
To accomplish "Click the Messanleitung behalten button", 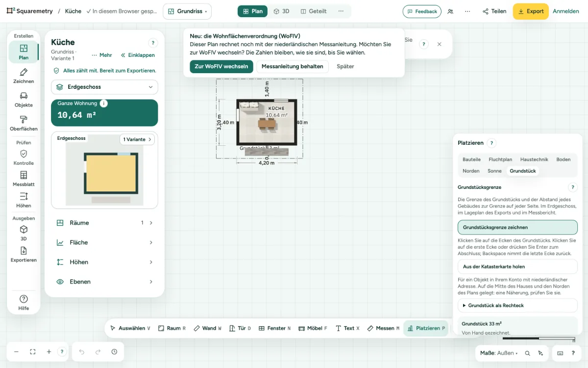I will point(293,67).
